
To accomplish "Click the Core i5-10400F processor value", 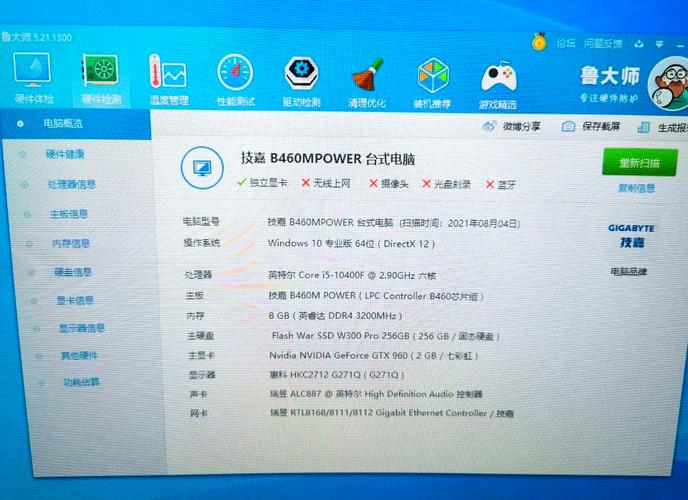I will [352, 275].
